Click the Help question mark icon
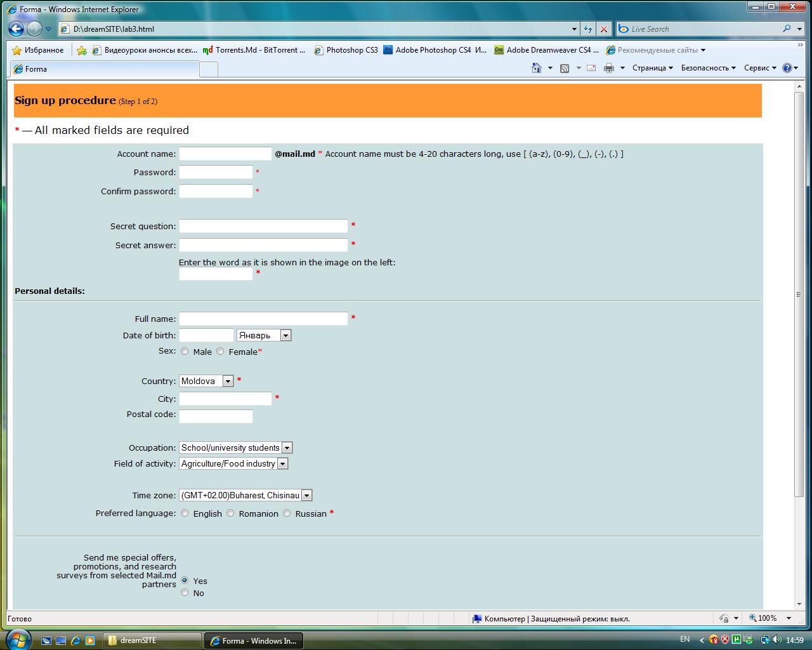 [x=787, y=68]
